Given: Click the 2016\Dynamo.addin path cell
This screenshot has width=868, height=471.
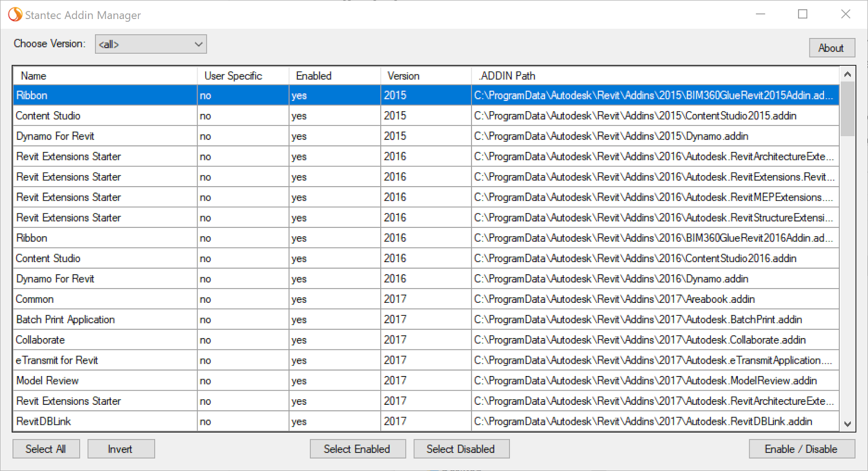Looking at the screenshot, I should (x=655, y=279).
